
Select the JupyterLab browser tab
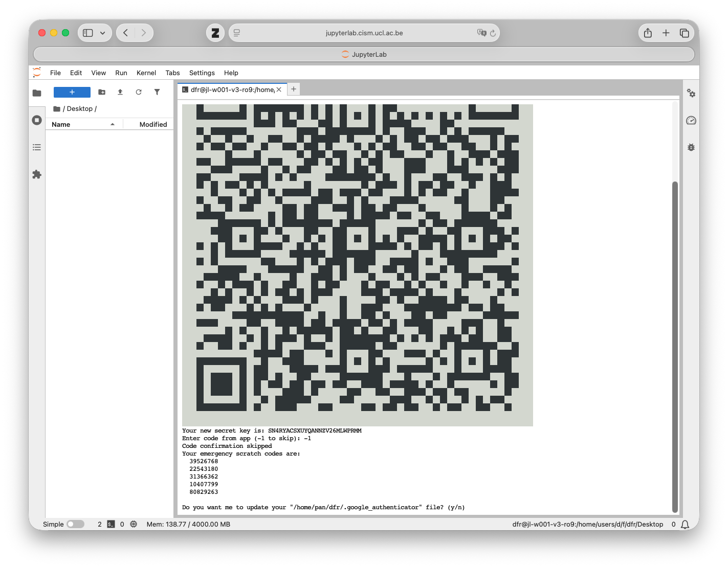pyautogui.click(x=364, y=54)
